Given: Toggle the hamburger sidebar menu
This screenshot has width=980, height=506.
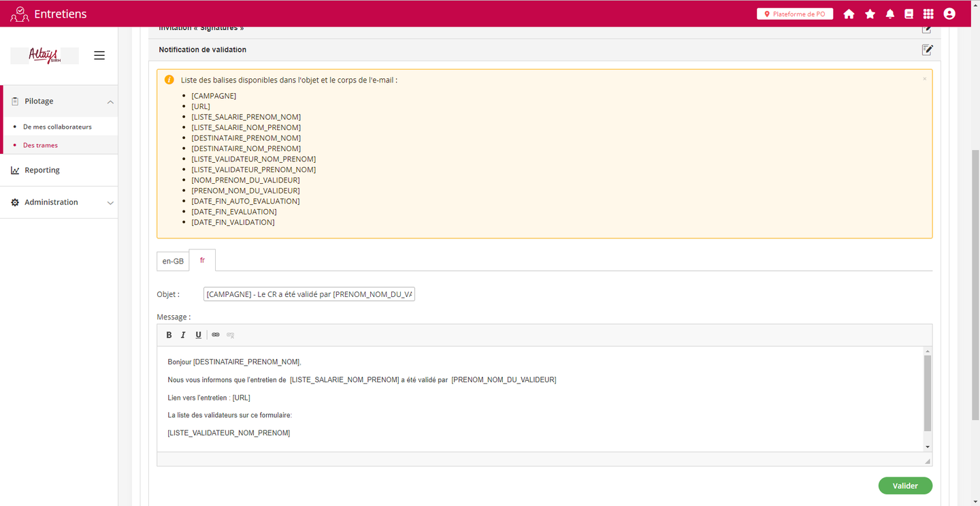Looking at the screenshot, I should click(x=99, y=56).
